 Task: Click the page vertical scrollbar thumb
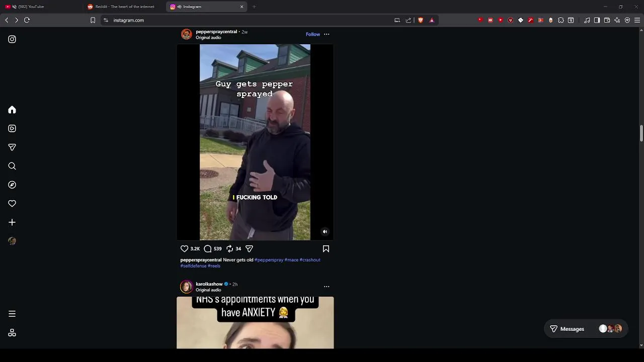click(641, 133)
